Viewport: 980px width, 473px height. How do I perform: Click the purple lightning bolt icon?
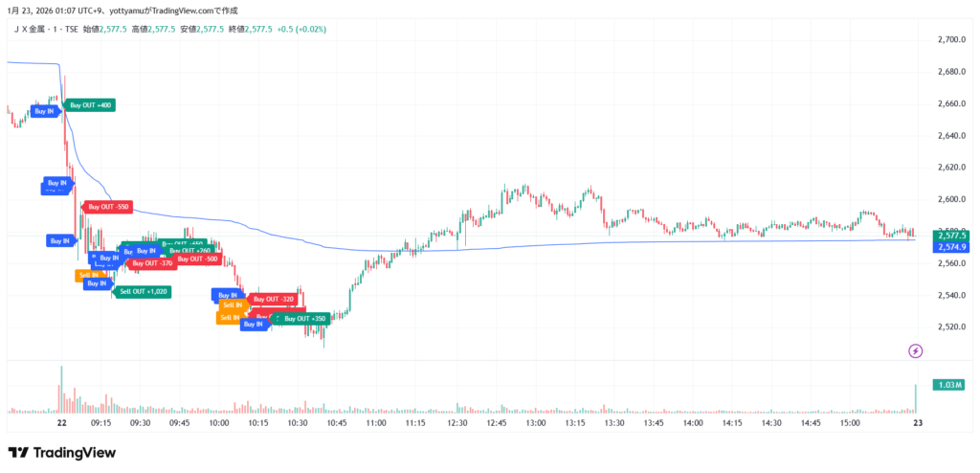tap(915, 350)
